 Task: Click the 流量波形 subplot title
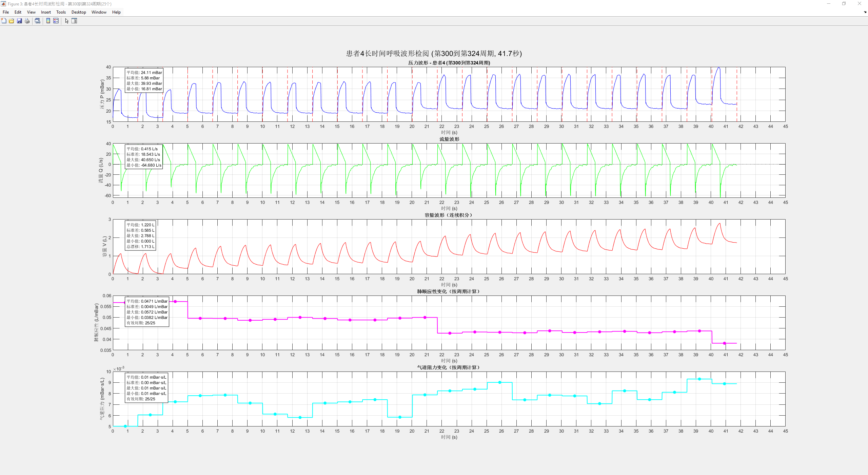click(449, 139)
